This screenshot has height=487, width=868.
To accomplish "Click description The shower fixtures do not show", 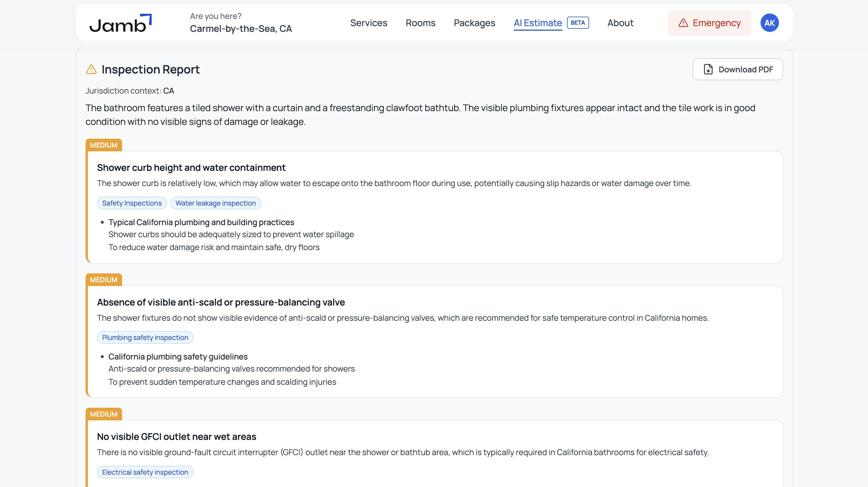I will [x=403, y=318].
